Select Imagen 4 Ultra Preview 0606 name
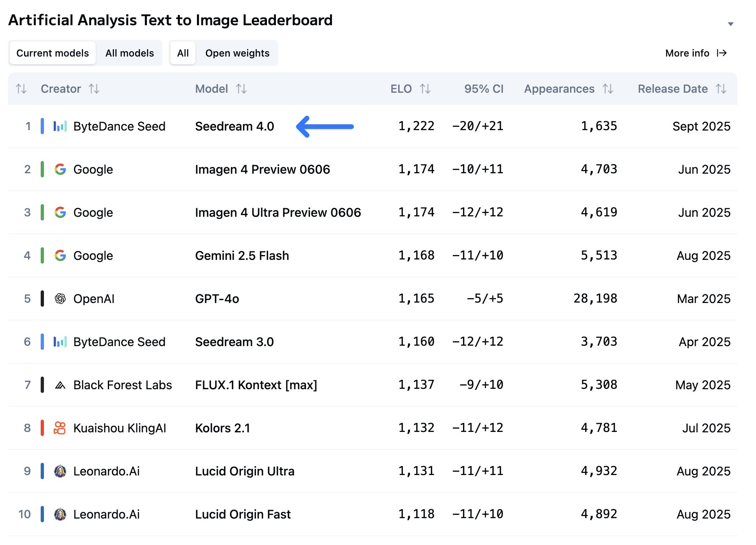This screenshot has height=545, width=756. point(278,213)
